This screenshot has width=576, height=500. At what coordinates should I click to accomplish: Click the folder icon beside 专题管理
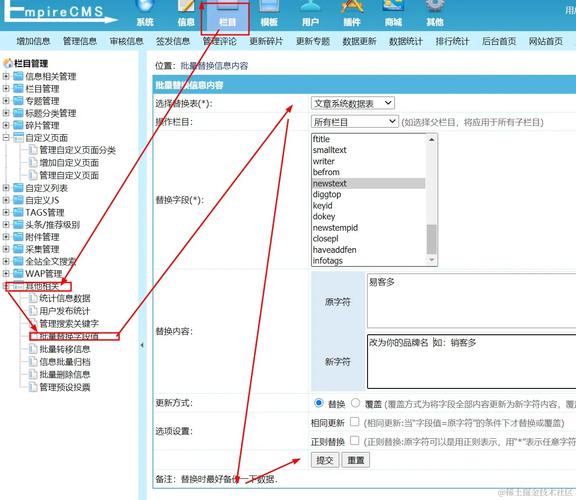(18, 101)
